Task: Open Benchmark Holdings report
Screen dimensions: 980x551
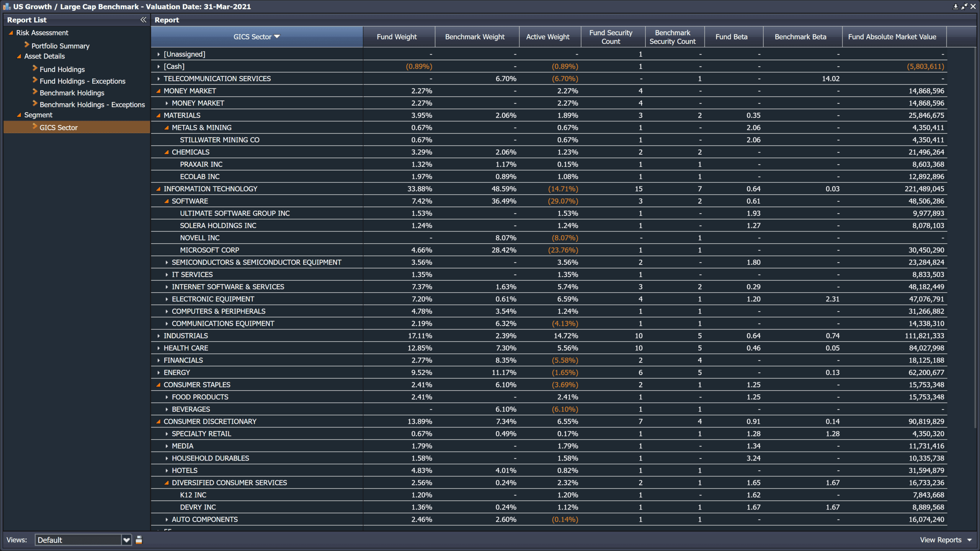Action: (72, 93)
